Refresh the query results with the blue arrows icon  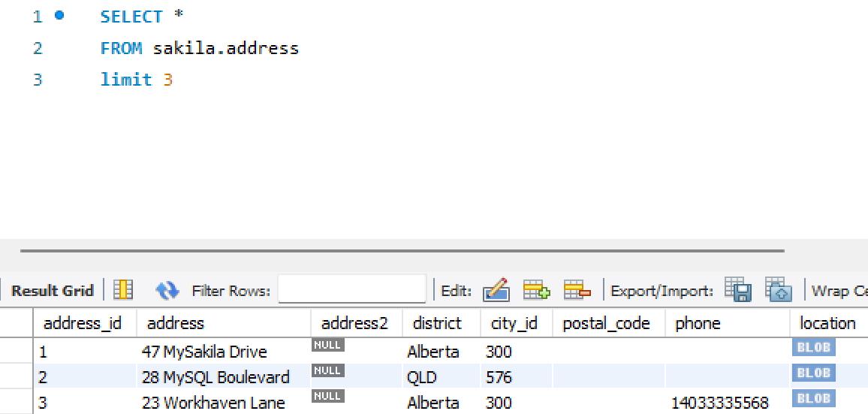pyautogui.click(x=167, y=291)
